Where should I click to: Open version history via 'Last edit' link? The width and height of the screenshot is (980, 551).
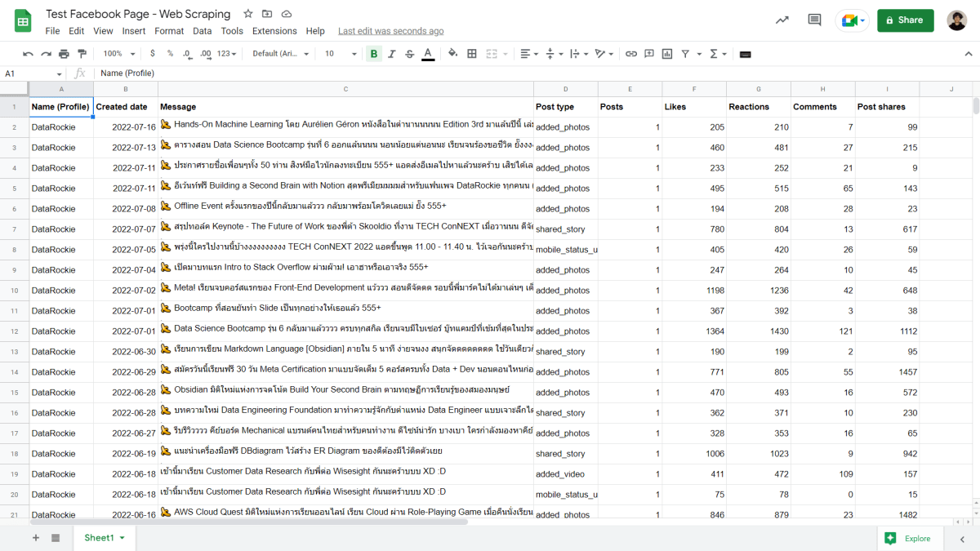click(390, 30)
